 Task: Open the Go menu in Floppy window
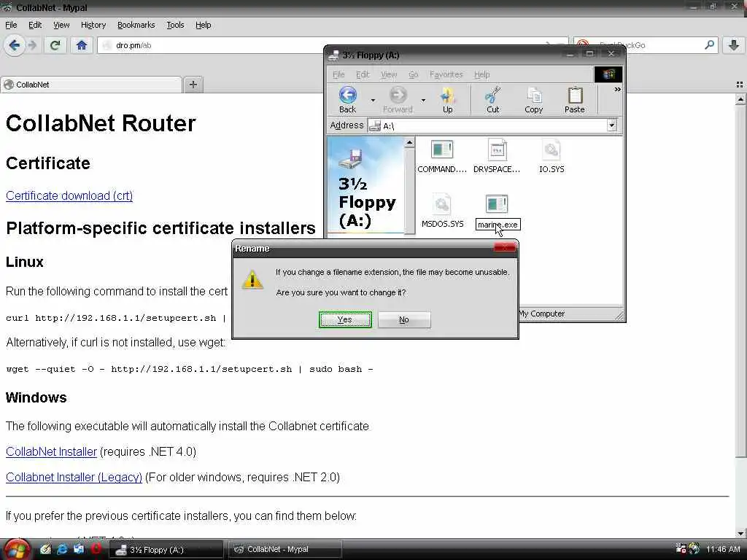tap(413, 74)
